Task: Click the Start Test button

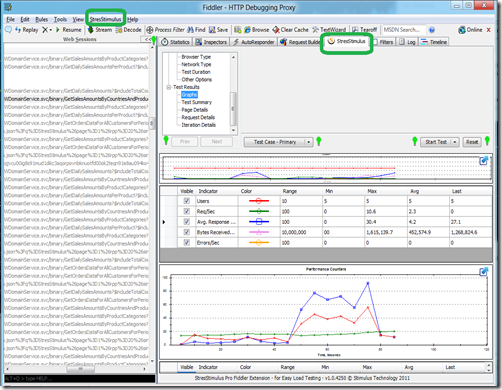Action: tap(436, 142)
